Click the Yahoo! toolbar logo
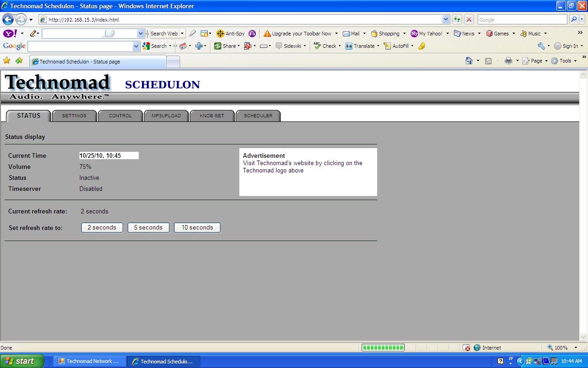The width and height of the screenshot is (588, 368). pyautogui.click(x=10, y=34)
